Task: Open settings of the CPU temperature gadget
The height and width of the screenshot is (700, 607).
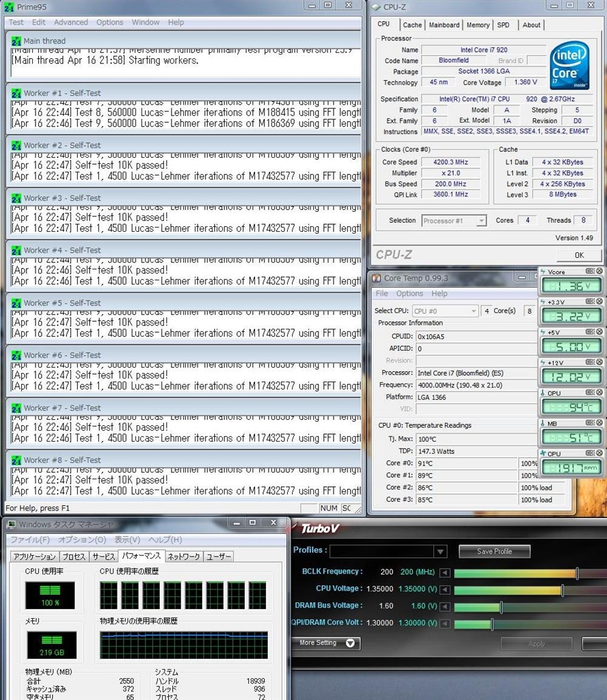Action: (590, 392)
